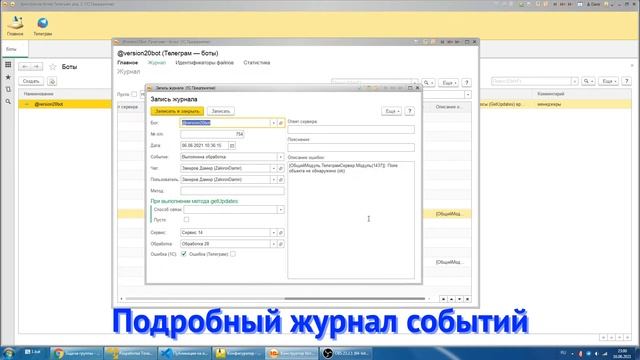
Task: Go forward with the right arrow in the Боты list
Action: [x=36, y=67]
